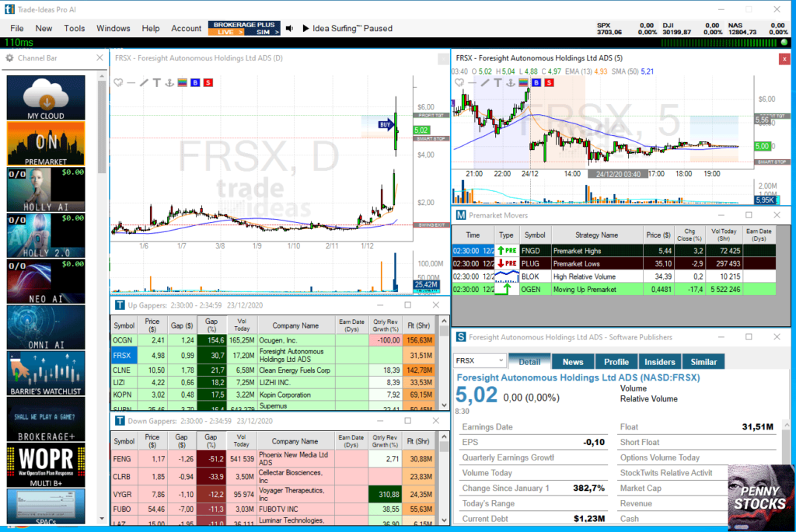Switch to the Similar tab
Viewport: 796px width, 532px height.
(x=703, y=362)
